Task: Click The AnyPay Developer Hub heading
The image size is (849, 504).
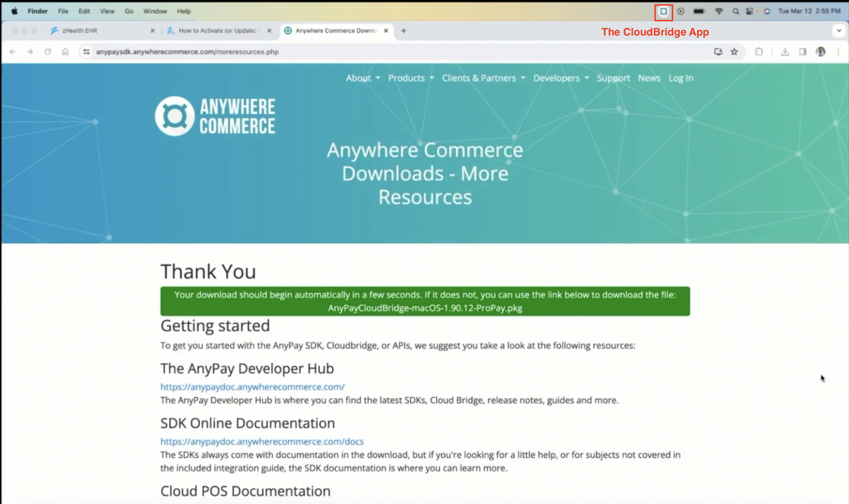Action: pos(247,369)
